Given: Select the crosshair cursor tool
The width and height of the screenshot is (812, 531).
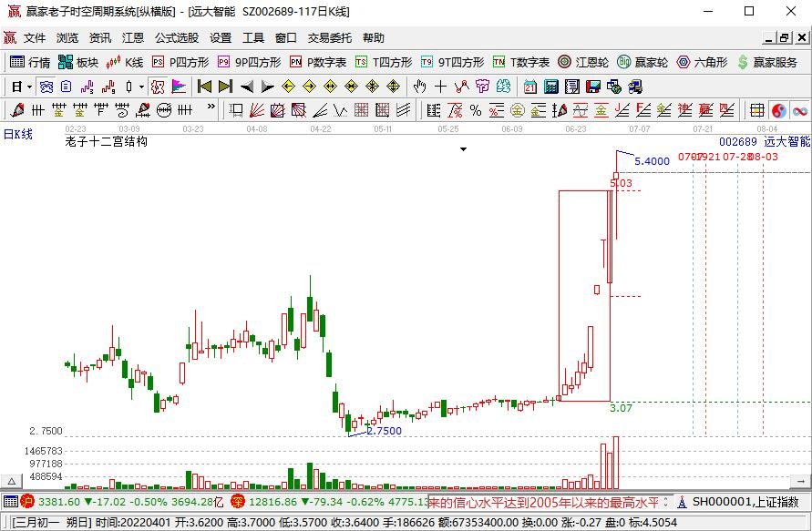Looking at the screenshot, I should [441, 87].
